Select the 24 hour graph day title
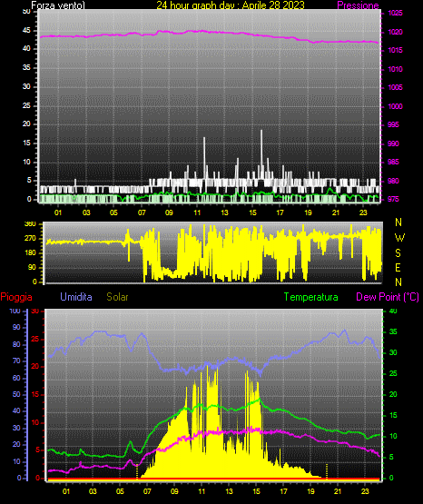 pos(231,5)
